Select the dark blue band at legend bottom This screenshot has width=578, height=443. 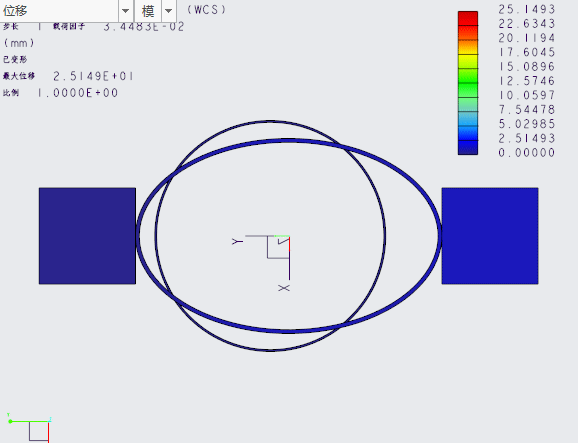(468, 147)
